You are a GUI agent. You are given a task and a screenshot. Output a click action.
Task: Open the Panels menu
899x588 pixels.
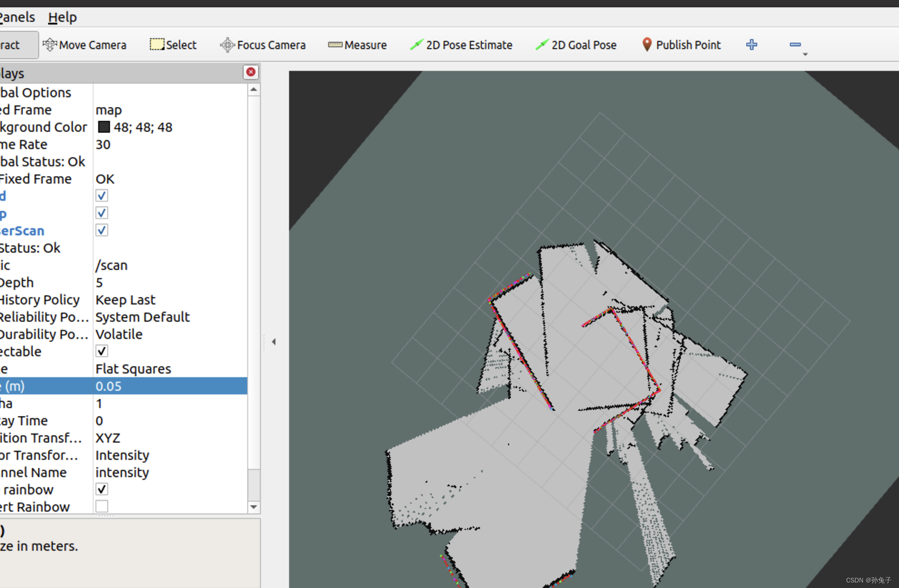pos(17,17)
